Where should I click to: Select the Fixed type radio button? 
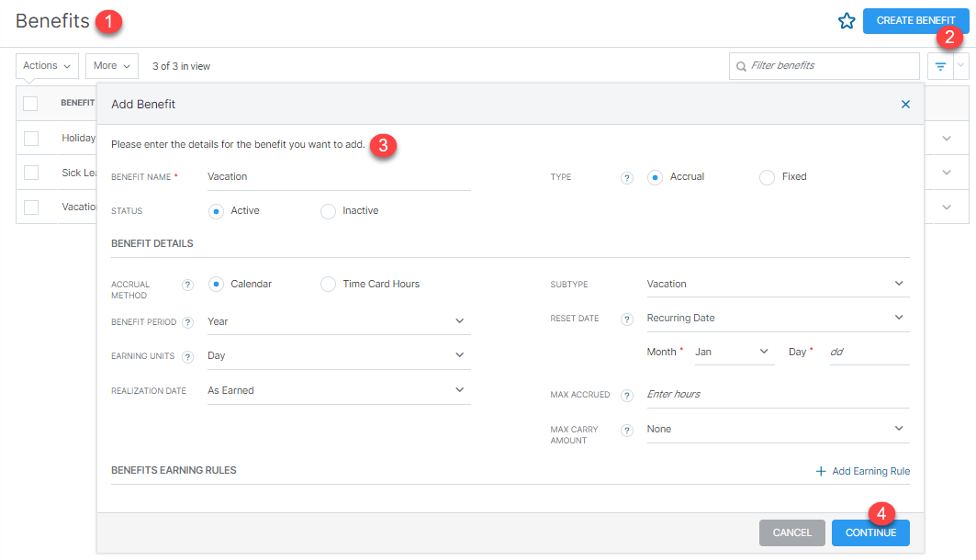[767, 177]
